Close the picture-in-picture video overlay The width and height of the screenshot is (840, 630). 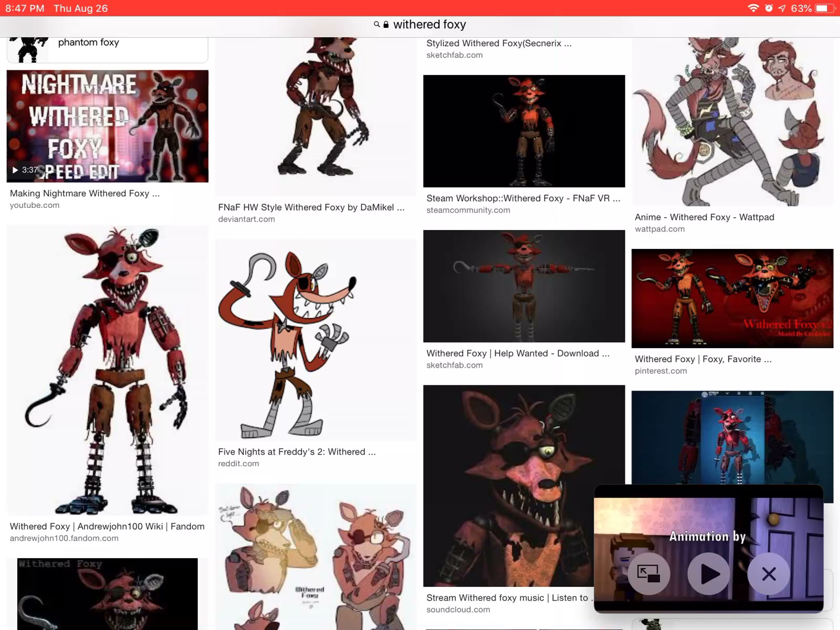click(768, 574)
